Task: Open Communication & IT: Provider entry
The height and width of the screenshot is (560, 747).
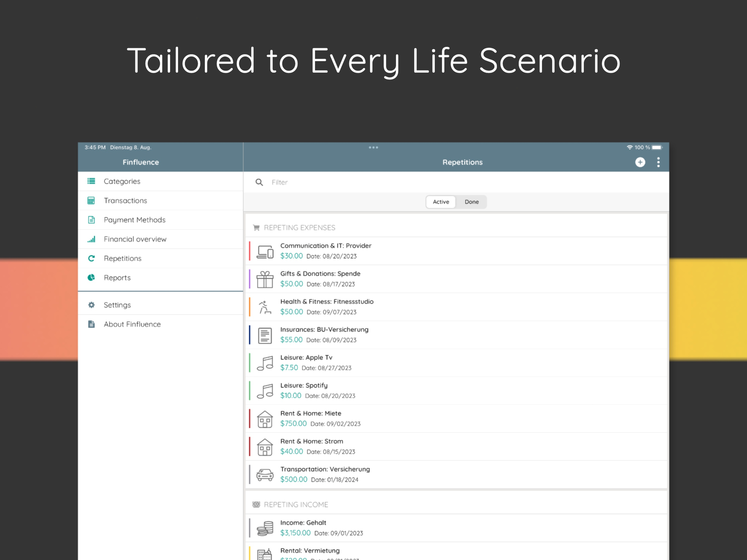Action: pyautogui.click(x=457, y=251)
